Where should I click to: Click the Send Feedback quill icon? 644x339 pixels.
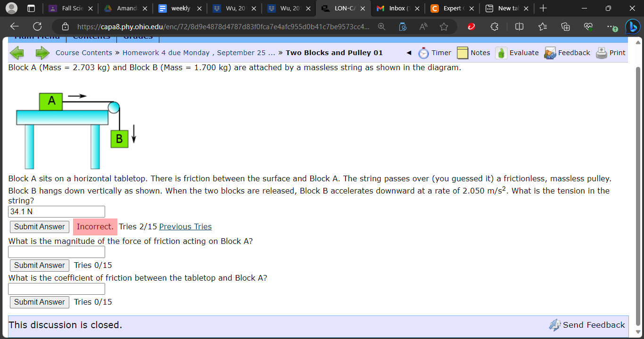click(x=555, y=325)
